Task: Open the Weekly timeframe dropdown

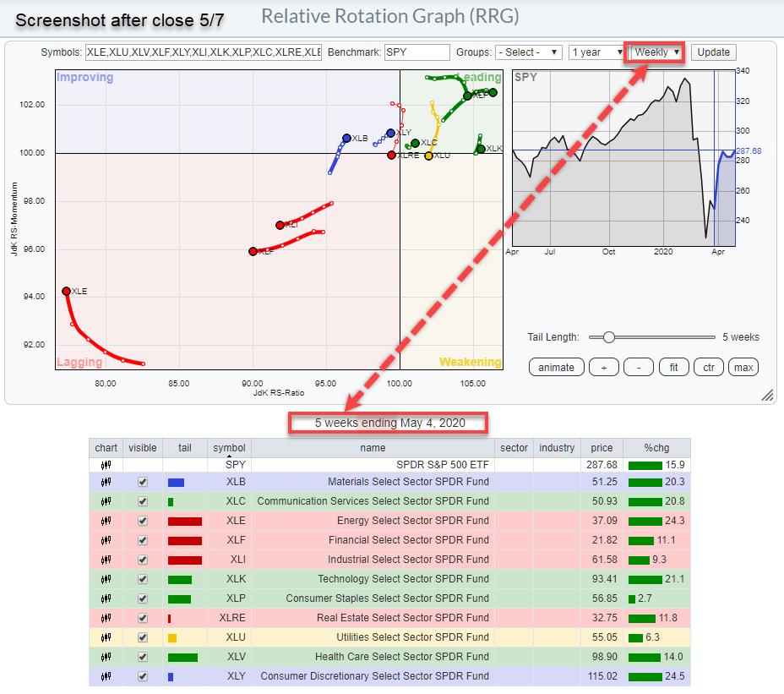Action: coord(656,52)
